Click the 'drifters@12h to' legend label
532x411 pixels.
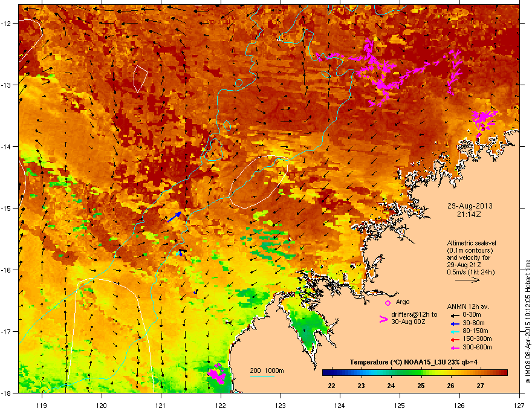pyautogui.click(x=414, y=315)
